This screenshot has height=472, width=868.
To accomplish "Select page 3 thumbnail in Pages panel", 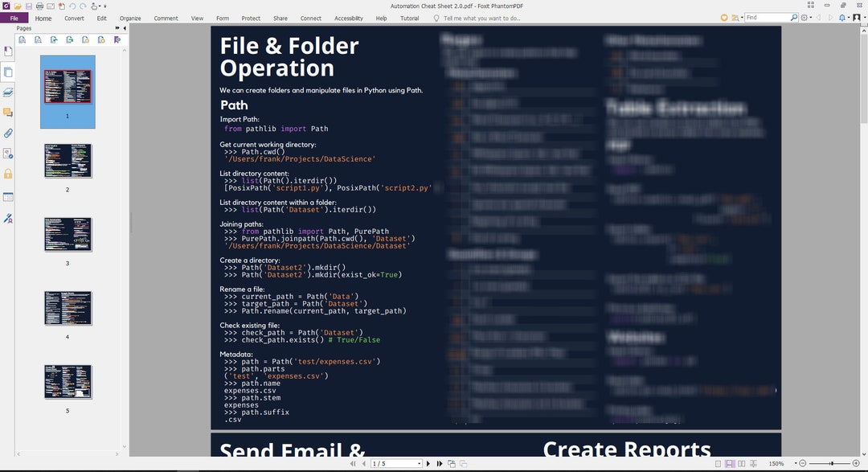I will (68, 234).
